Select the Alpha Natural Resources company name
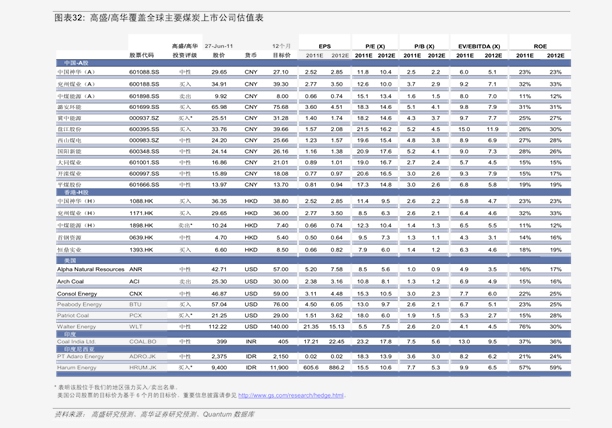612x428 pixels. pos(91,269)
